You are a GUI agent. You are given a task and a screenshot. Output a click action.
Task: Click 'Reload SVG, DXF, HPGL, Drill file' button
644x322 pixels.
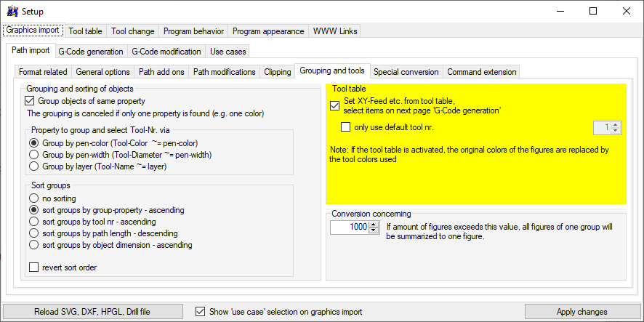point(92,312)
